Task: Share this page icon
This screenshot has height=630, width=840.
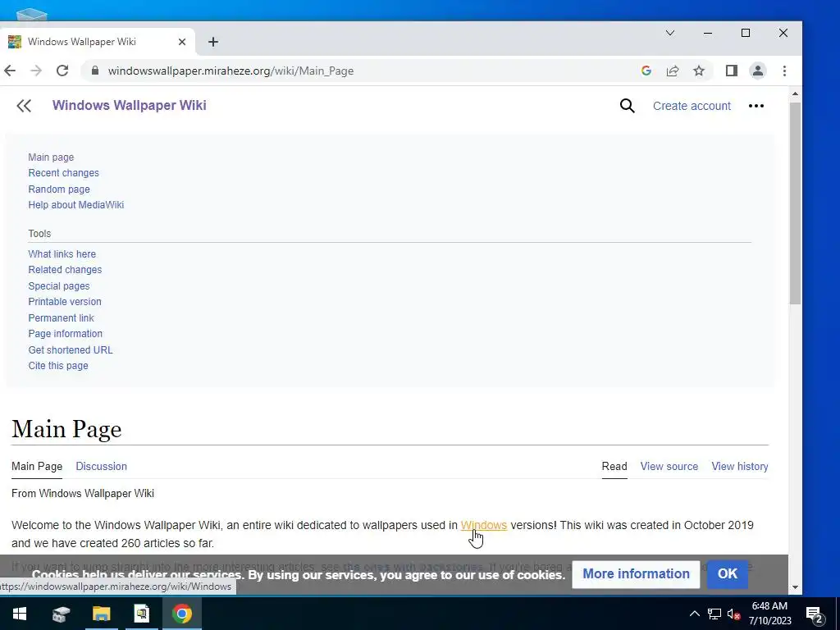Action: point(673,71)
